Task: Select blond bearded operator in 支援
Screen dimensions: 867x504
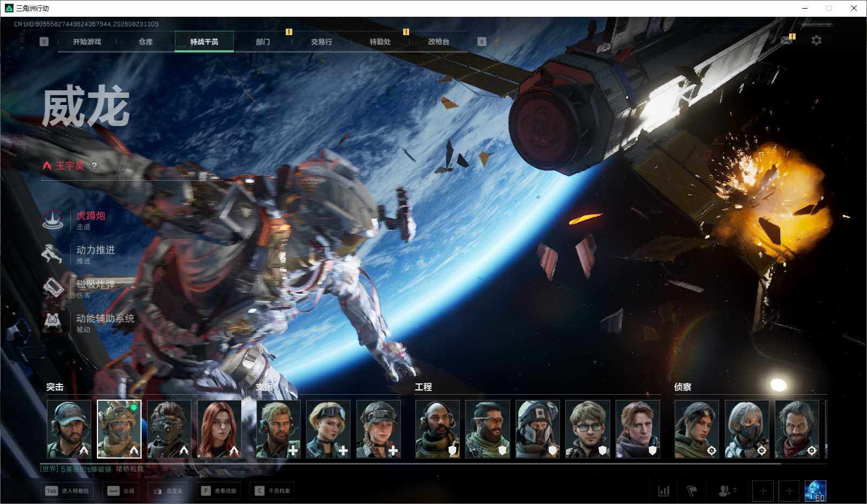Action: click(x=278, y=429)
